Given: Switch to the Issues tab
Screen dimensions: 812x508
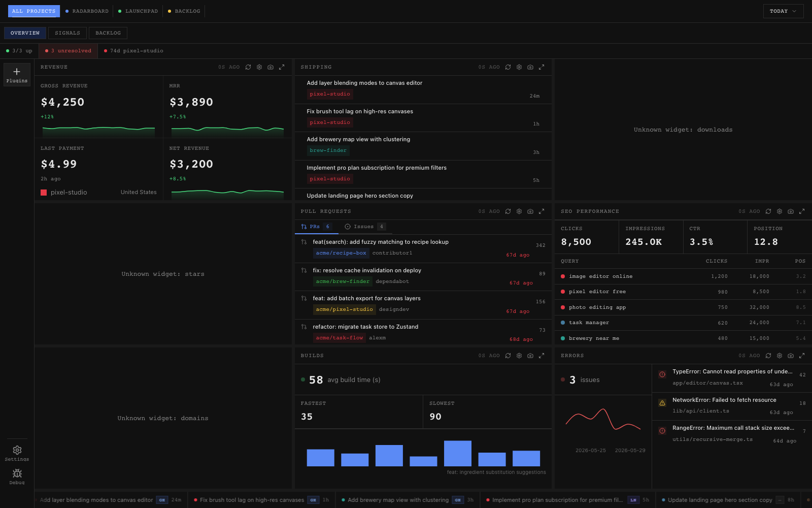Looking at the screenshot, I should coord(364,227).
